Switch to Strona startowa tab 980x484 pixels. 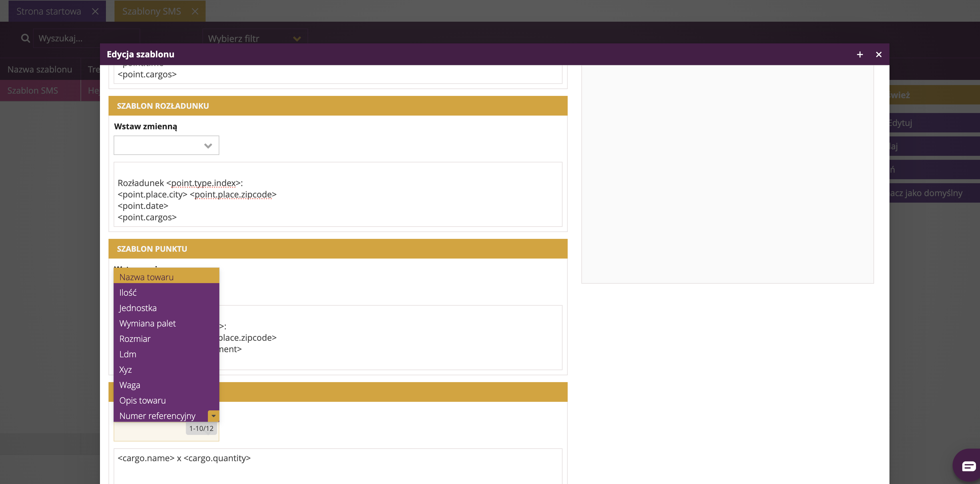[x=49, y=11]
